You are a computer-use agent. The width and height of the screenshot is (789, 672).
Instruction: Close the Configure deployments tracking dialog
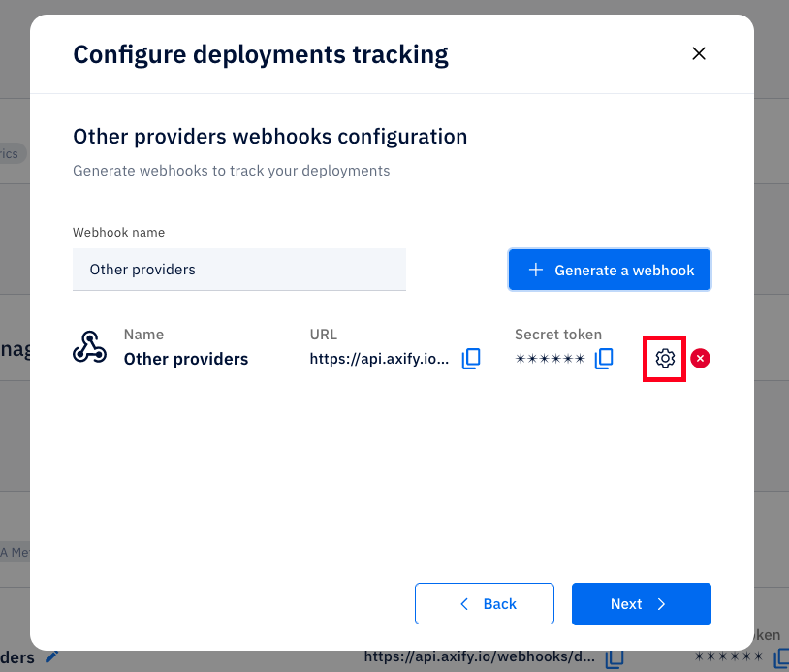pyautogui.click(x=699, y=53)
